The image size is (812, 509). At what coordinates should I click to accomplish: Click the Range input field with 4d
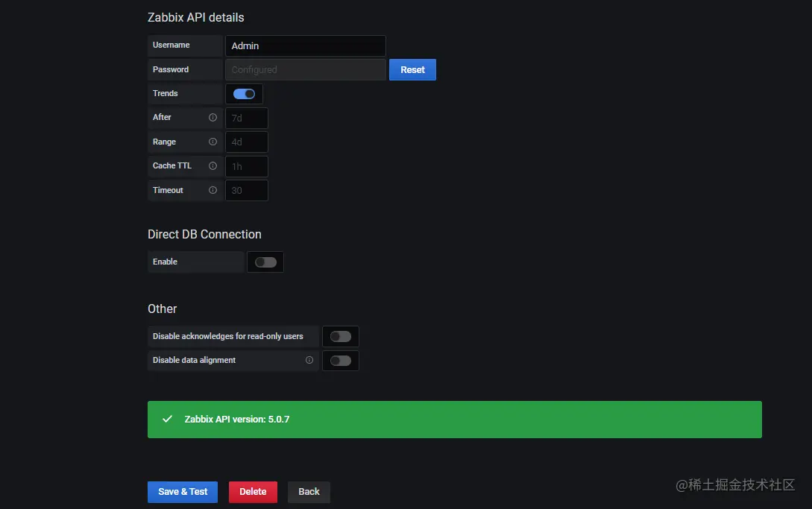(x=247, y=142)
